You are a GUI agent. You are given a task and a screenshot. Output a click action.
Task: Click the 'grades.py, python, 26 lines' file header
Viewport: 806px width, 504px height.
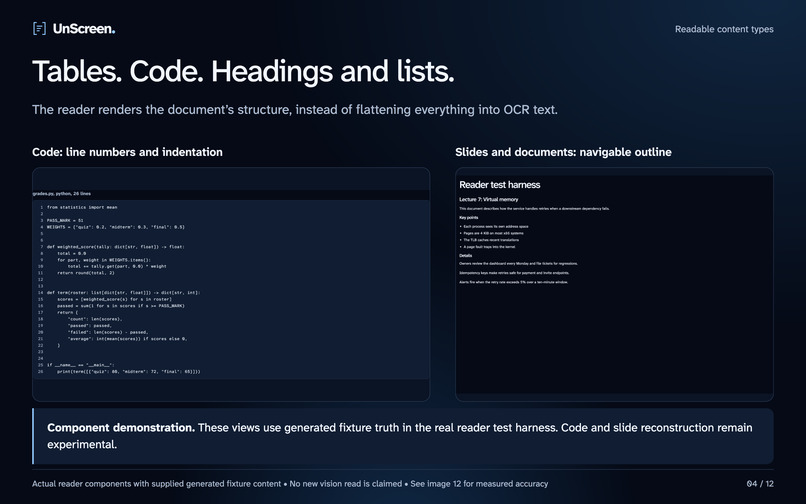click(62, 194)
